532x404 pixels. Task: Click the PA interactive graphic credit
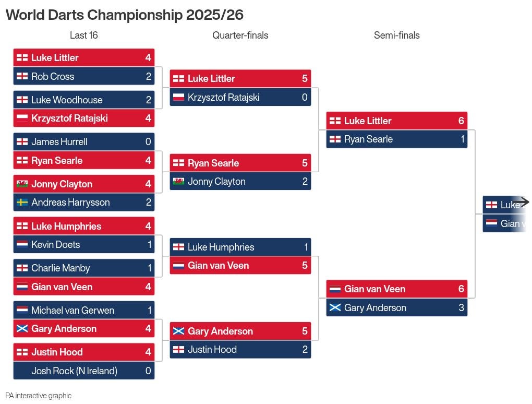(38, 396)
